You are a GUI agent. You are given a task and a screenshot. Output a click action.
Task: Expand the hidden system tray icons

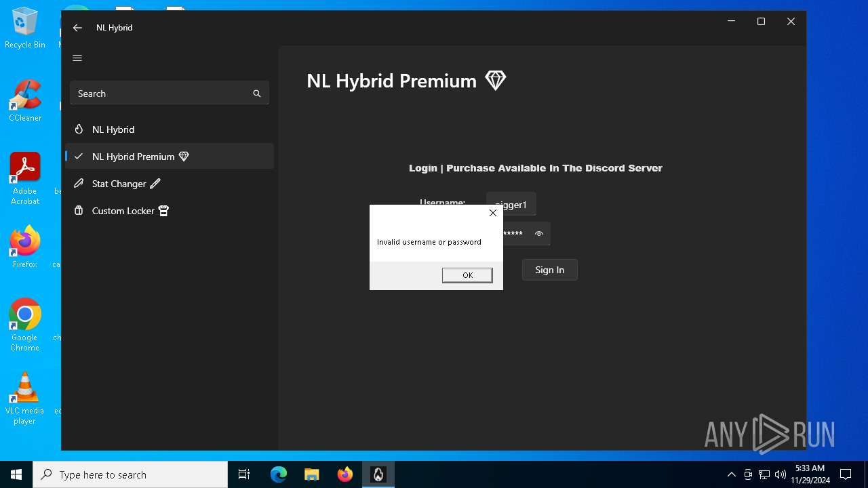731,474
